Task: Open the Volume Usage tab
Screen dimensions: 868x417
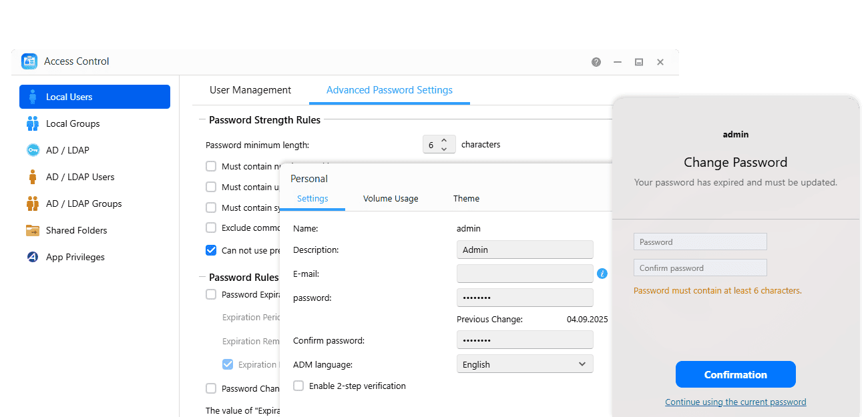Action: (x=391, y=198)
